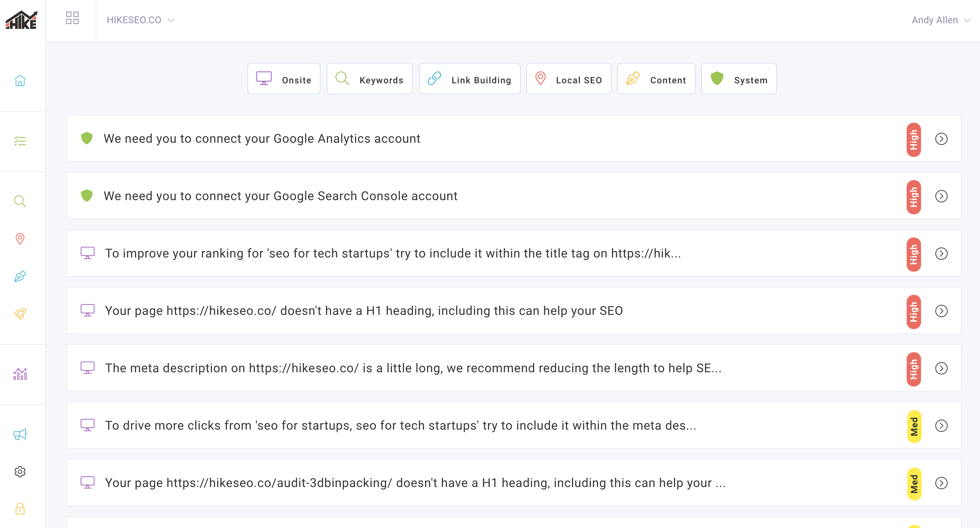Click the home icon in sidebar
Viewport: 980px width, 528px height.
20,81
